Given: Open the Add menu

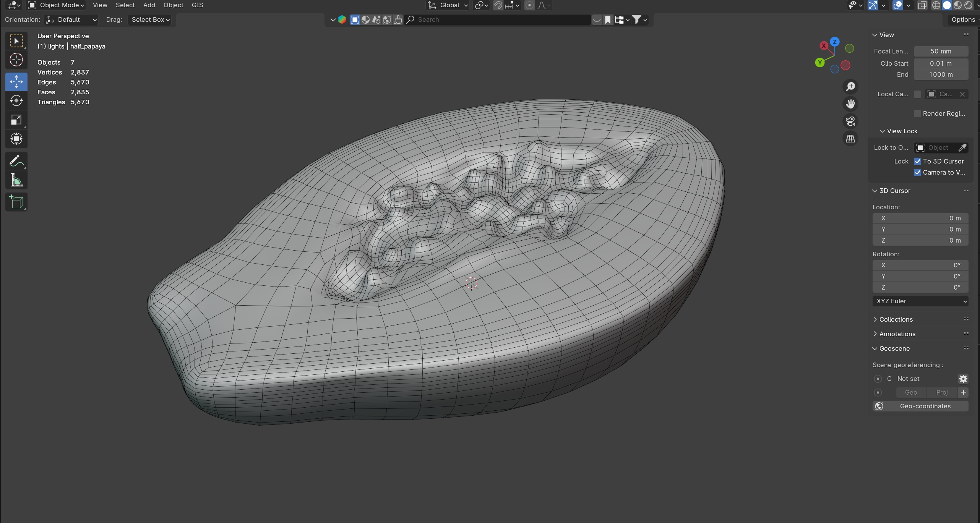Looking at the screenshot, I should [149, 5].
